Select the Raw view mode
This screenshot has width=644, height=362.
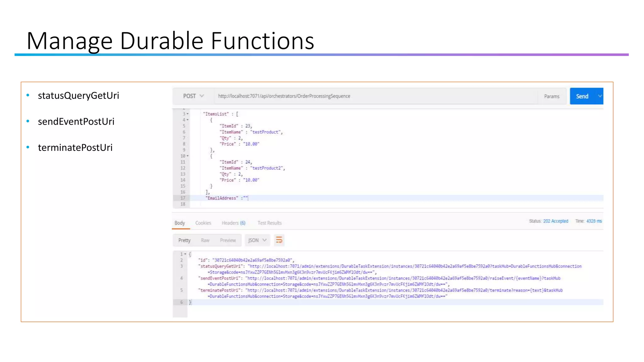pyautogui.click(x=205, y=240)
